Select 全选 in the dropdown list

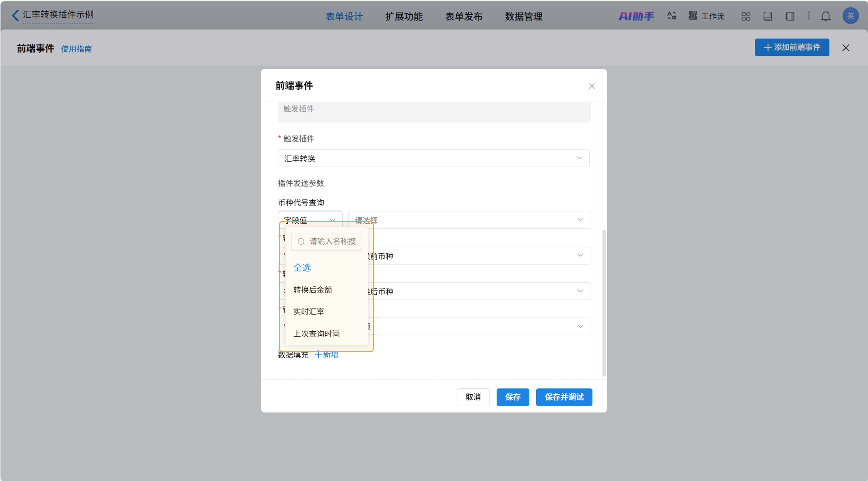[x=302, y=268]
